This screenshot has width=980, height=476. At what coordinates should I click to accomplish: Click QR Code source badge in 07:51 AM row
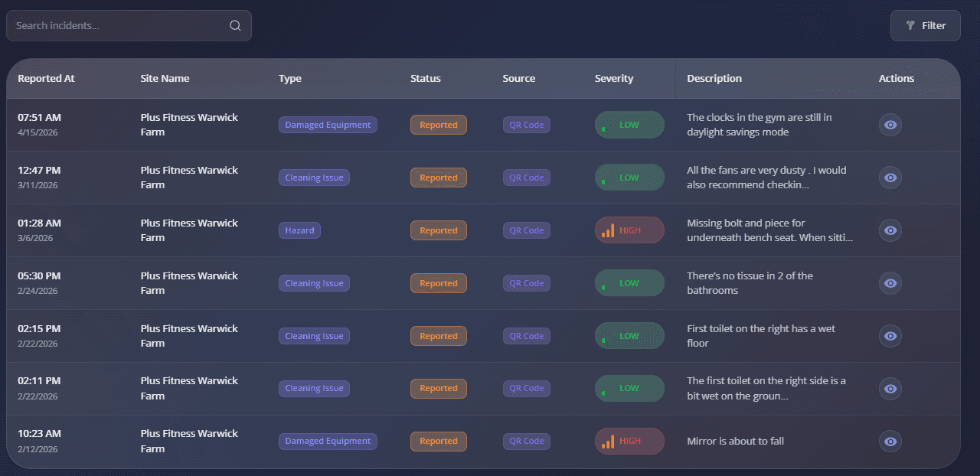pyautogui.click(x=527, y=125)
